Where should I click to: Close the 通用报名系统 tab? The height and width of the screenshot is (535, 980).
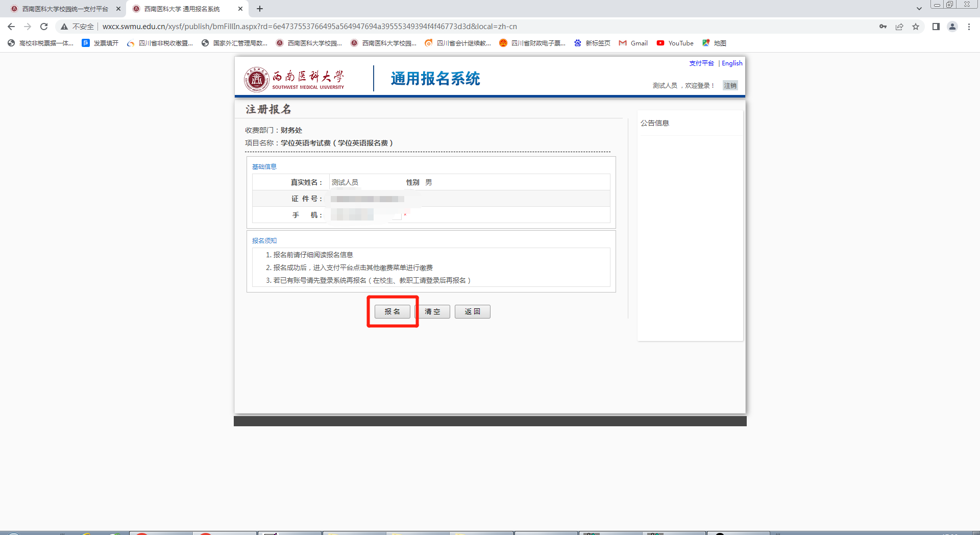240,9
